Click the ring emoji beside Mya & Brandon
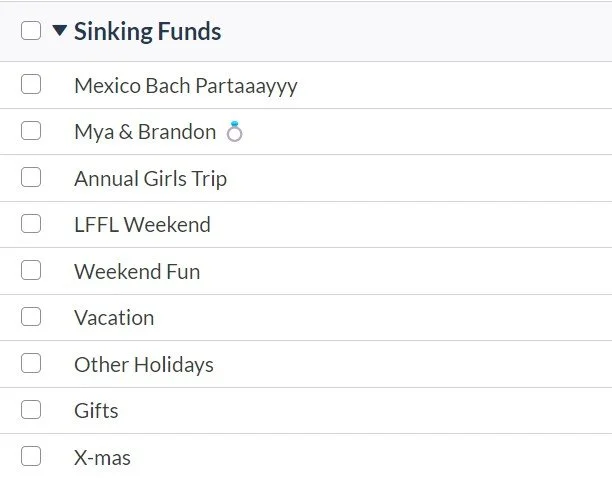 tap(234, 131)
